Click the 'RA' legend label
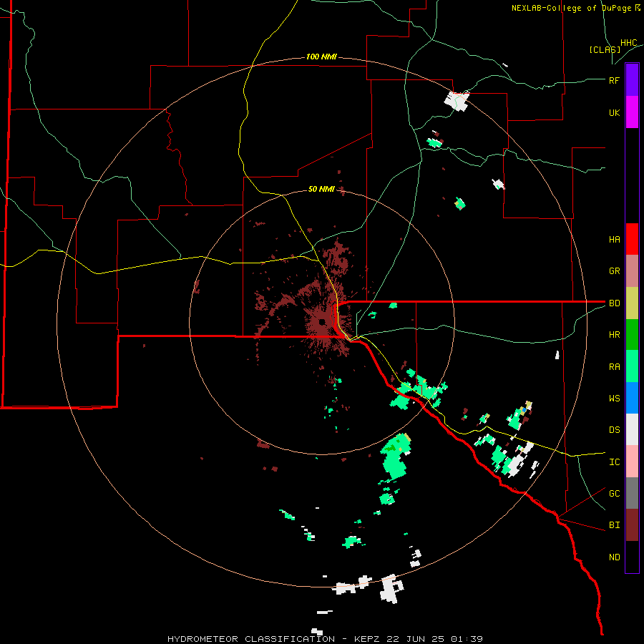Screen dimensions: 644x644 (x=615, y=366)
